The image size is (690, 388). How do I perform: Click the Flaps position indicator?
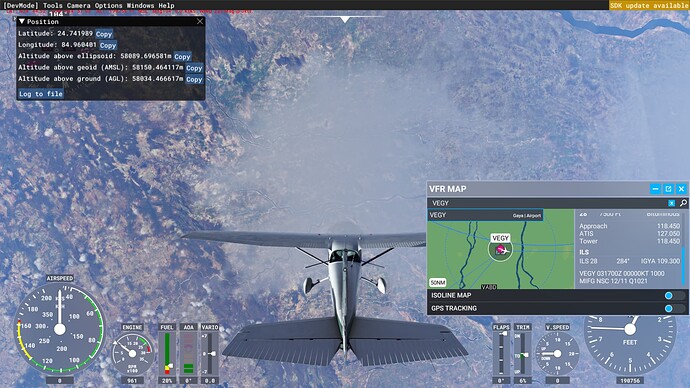pyautogui.click(x=501, y=353)
